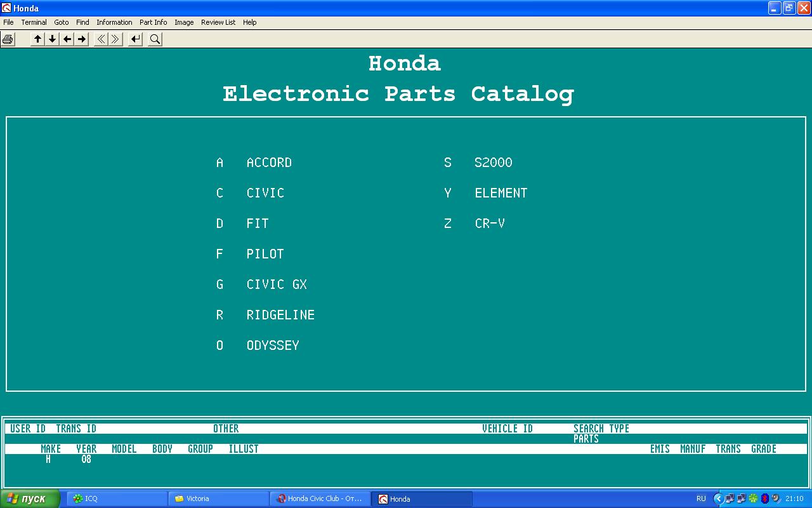Open the Image menu
The height and width of the screenshot is (508, 812).
[184, 22]
